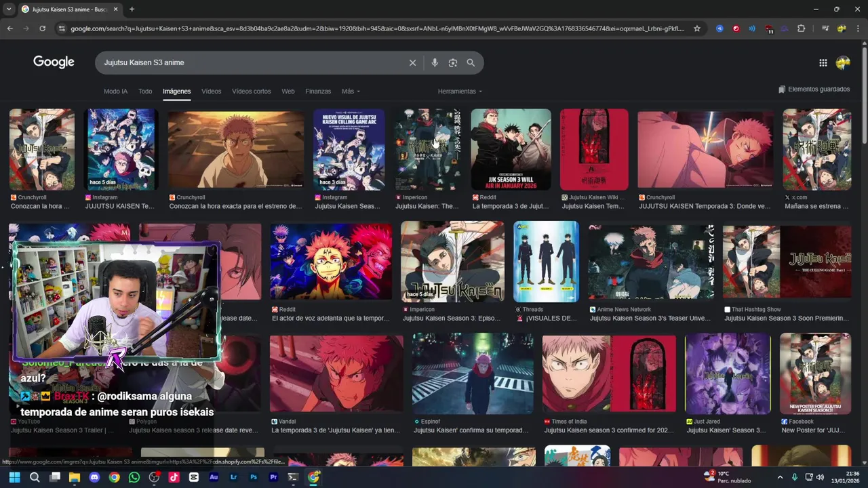Open 'Elementos guardados' saved items
The image size is (868, 488).
tap(814, 89)
